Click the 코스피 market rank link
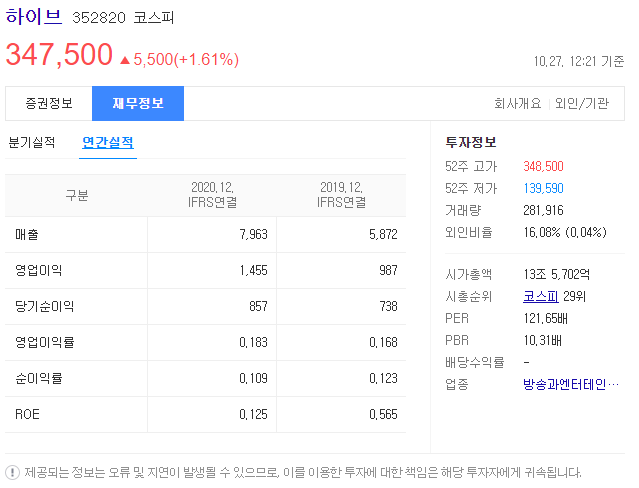The image size is (639, 488). 541,296
